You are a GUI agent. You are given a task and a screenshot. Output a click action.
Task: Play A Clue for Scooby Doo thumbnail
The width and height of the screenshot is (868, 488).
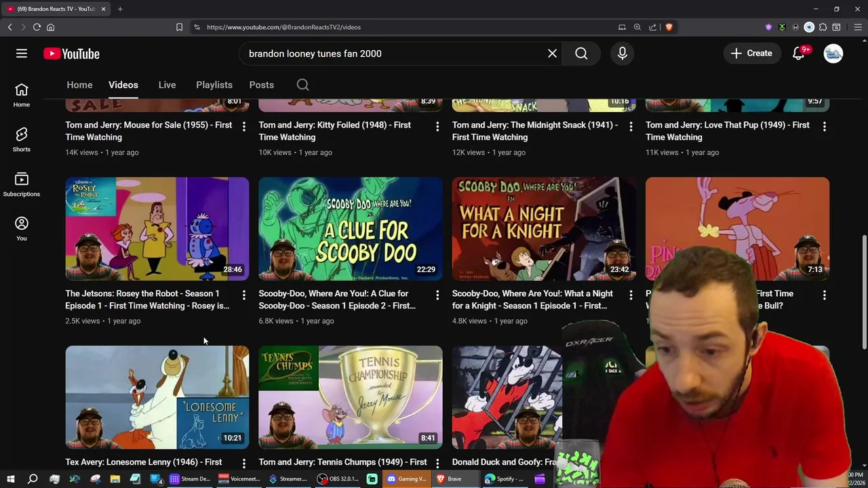351,229
